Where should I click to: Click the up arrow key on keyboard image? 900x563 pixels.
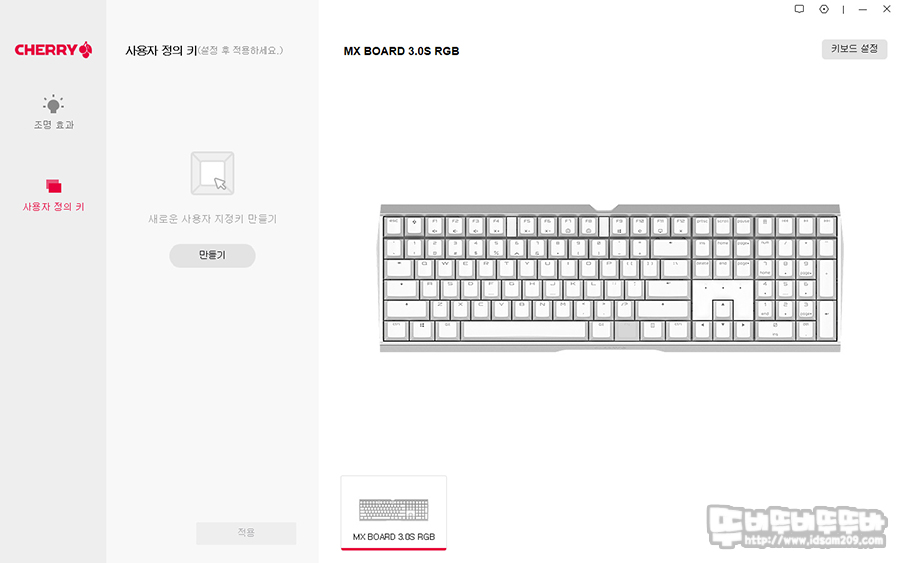[x=723, y=309]
